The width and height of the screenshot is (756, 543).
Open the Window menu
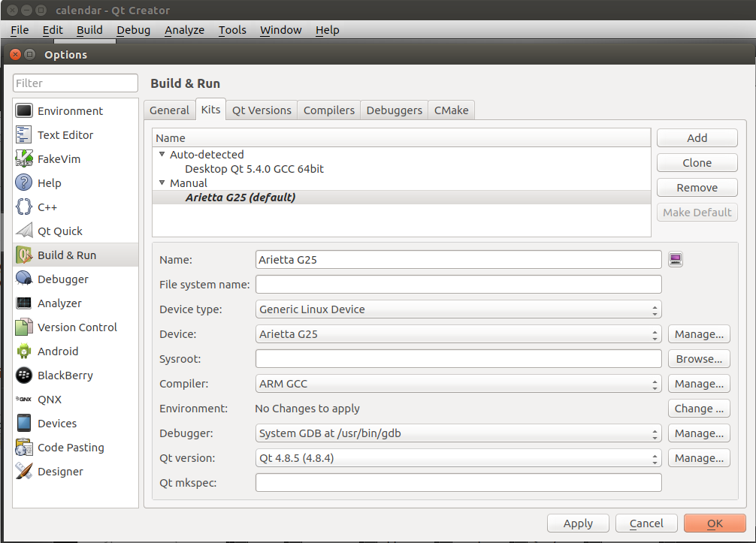click(x=280, y=30)
